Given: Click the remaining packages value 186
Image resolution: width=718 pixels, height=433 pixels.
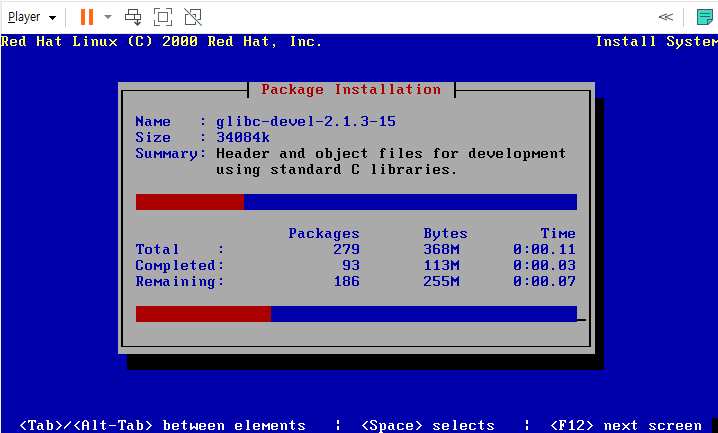Looking at the screenshot, I should pos(346,281).
